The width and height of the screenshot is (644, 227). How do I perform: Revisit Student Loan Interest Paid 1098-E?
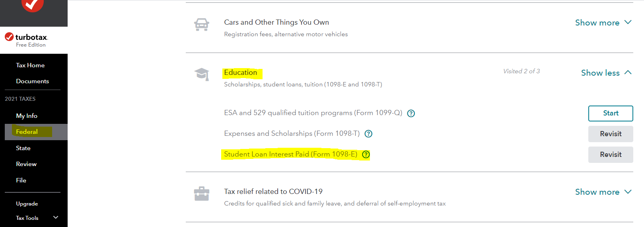point(611,155)
